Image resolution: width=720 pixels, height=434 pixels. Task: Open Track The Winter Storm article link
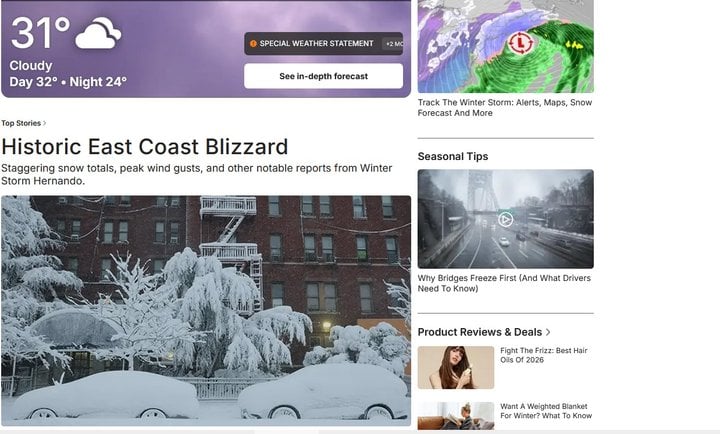[505, 107]
